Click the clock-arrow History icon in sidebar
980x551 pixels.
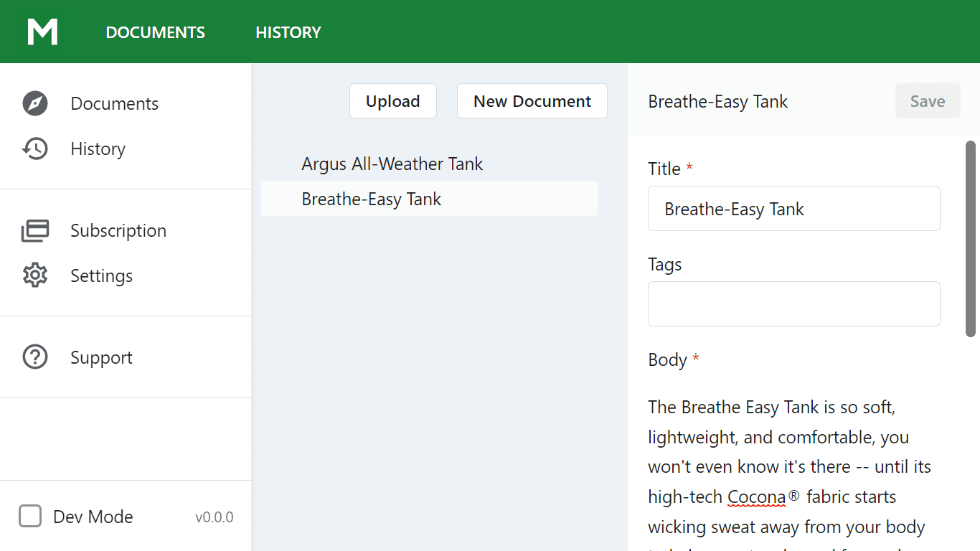tap(35, 149)
